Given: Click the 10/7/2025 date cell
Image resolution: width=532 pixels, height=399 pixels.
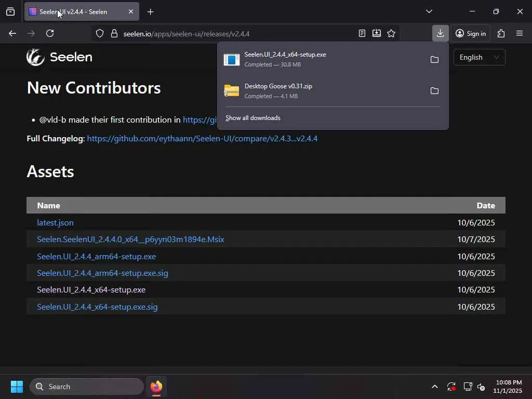Looking at the screenshot, I should pyautogui.click(x=476, y=239).
